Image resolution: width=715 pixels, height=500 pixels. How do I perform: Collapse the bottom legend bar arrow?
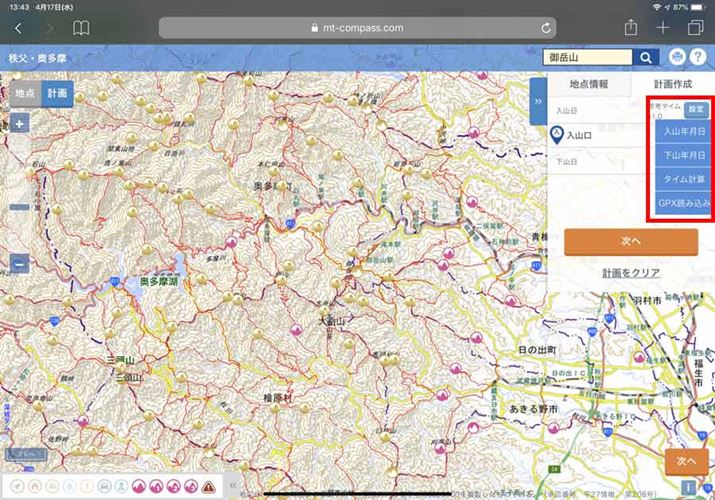pyautogui.click(x=234, y=487)
